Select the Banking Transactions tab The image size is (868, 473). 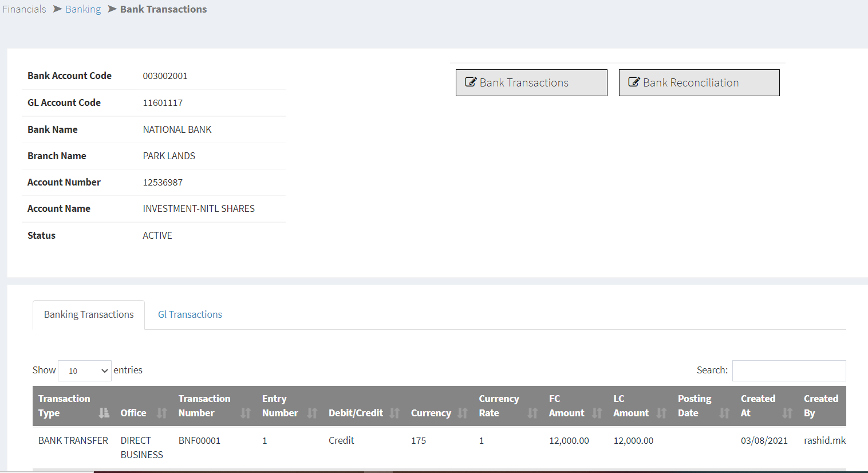click(89, 314)
